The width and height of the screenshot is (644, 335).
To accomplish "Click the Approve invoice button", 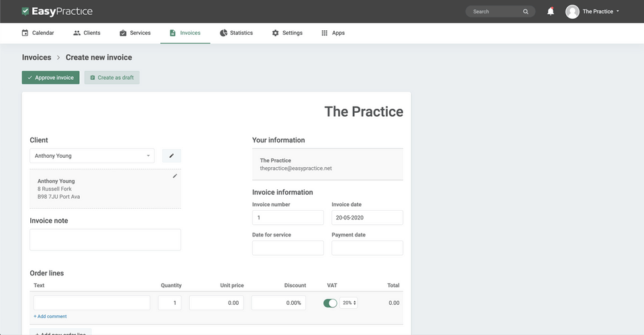I will 50,77.
